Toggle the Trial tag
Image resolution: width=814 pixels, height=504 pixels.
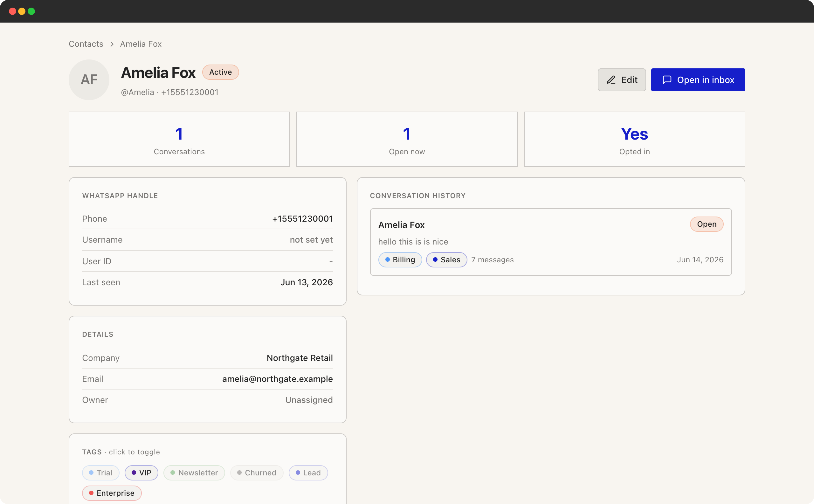[x=101, y=473]
